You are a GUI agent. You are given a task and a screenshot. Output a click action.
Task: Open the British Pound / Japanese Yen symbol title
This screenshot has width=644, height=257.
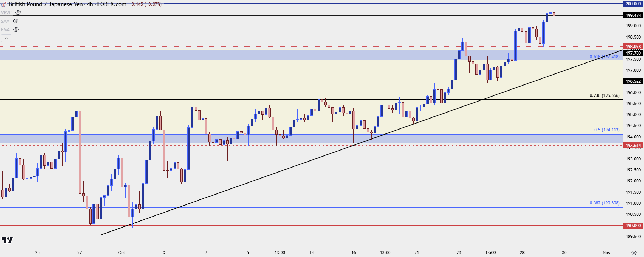pos(45,4)
